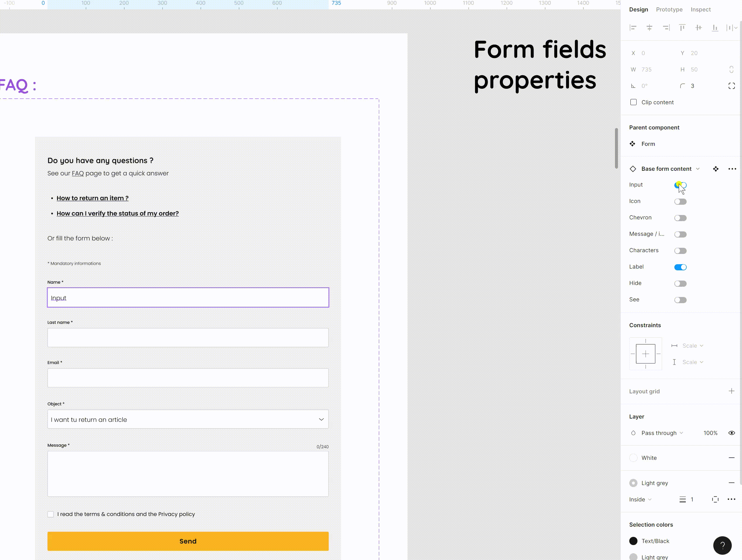Viewport: 742px width, 560px height.
Task: Enable the Chevron property toggle
Action: tap(680, 218)
